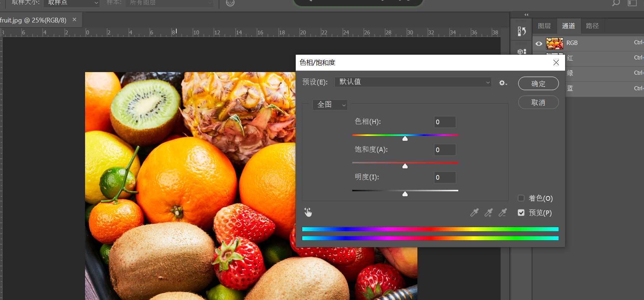Click the search magnifier icon
Image resolution: width=644 pixels, height=300 pixels.
point(615,3)
